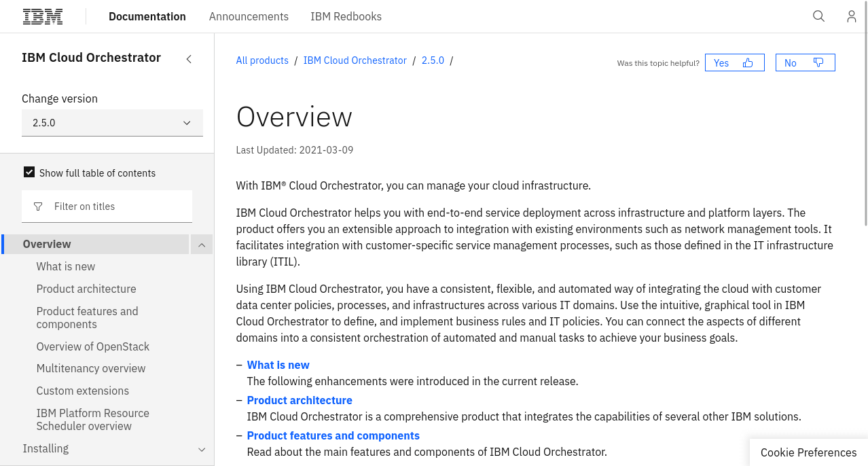Click the thumbs-up icon for topic feedback

click(746, 62)
